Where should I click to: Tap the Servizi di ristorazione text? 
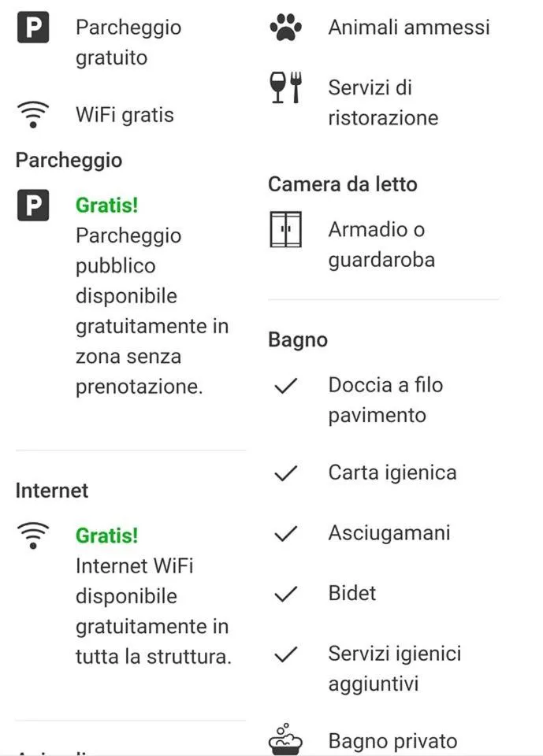383,103
